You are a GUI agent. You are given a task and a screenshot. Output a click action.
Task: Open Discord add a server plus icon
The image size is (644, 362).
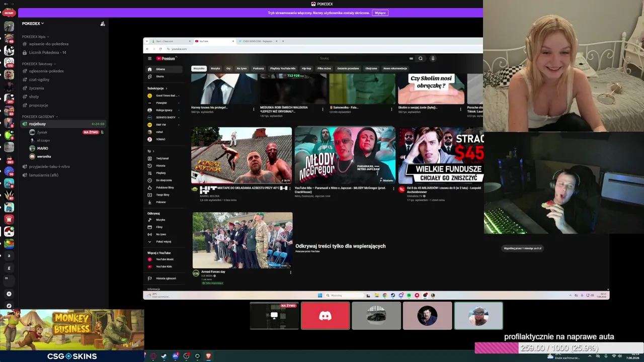pyautogui.click(x=9, y=294)
